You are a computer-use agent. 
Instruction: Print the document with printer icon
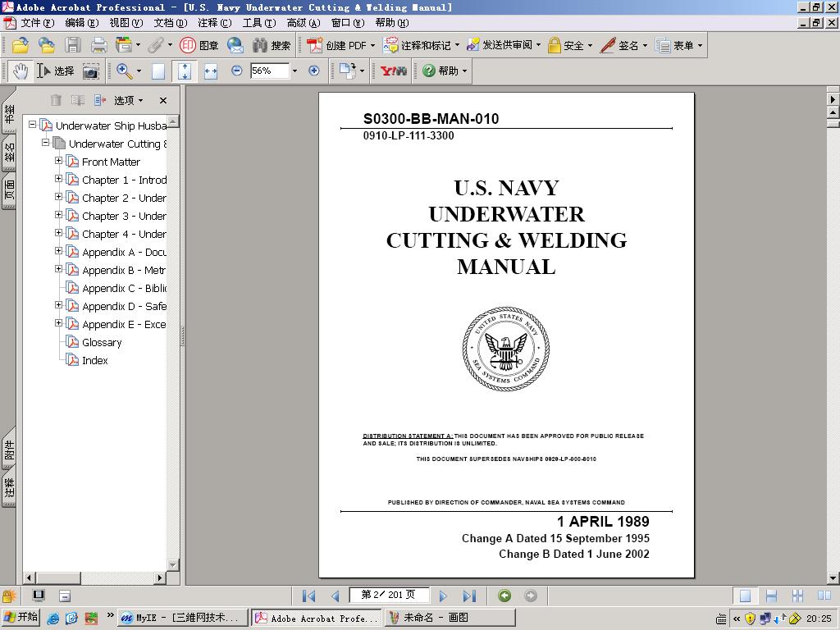(98, 46)
